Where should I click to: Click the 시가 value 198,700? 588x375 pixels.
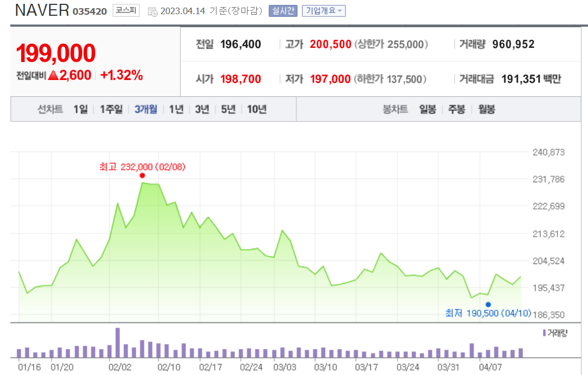coord(240,79)
